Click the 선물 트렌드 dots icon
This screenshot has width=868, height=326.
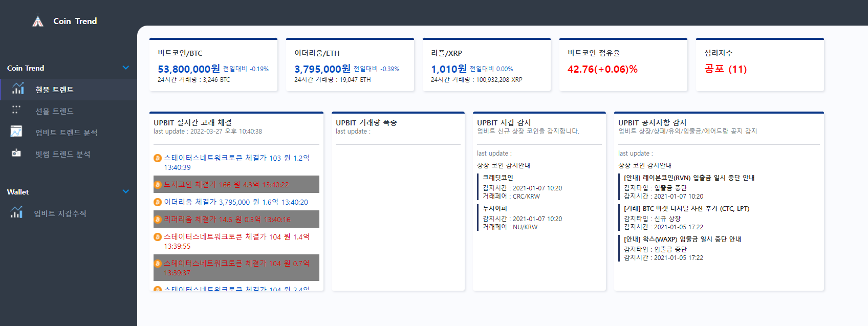click(x=16, y=110)
